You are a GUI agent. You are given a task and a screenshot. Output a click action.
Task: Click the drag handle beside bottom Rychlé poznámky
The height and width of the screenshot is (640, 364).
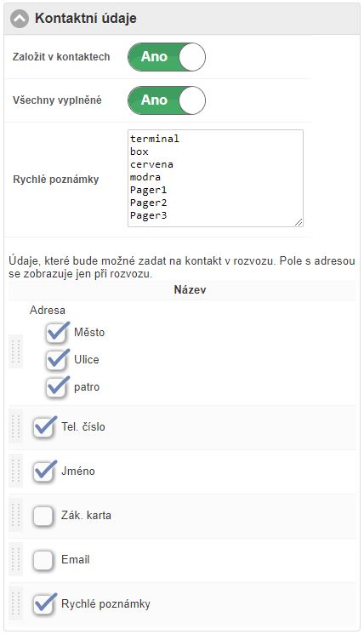click(16, 603)
